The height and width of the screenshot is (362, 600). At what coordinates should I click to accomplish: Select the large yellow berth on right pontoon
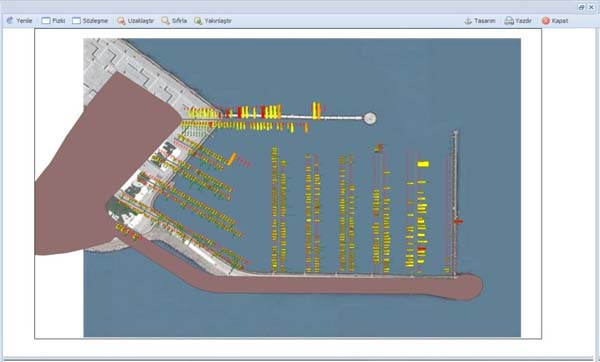423,164
